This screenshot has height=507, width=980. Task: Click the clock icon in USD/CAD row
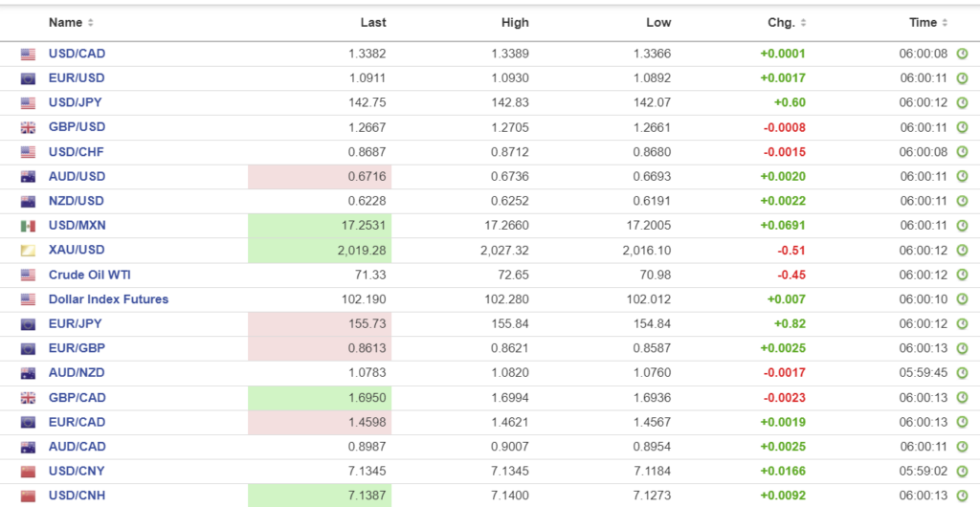click(x=962, y=54)
